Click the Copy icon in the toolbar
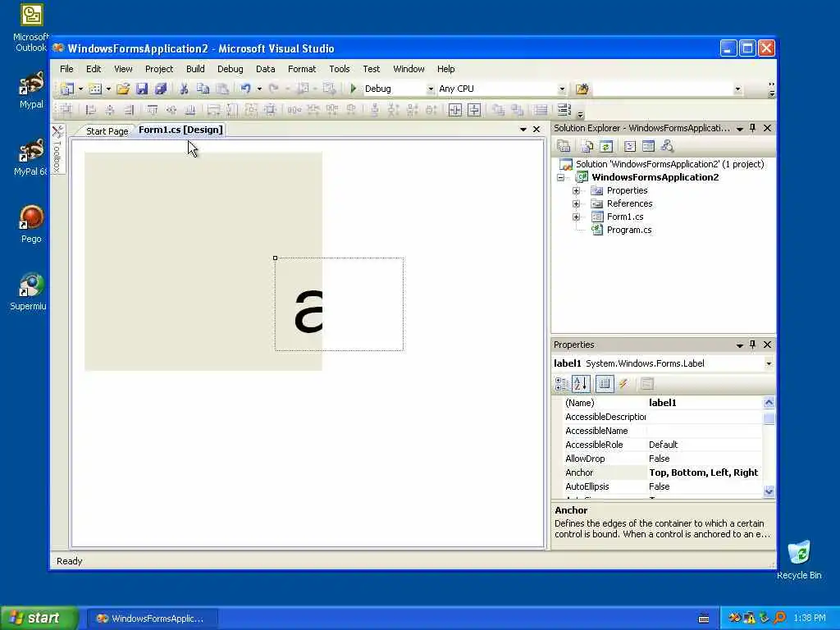This screenshot has height=630, width=840. 203,89
